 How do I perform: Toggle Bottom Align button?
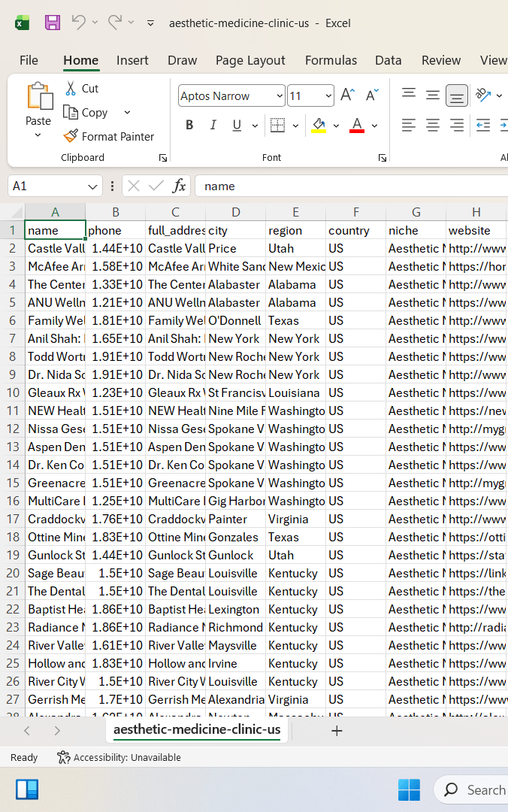pyautogui.click(x=457, y=95)
